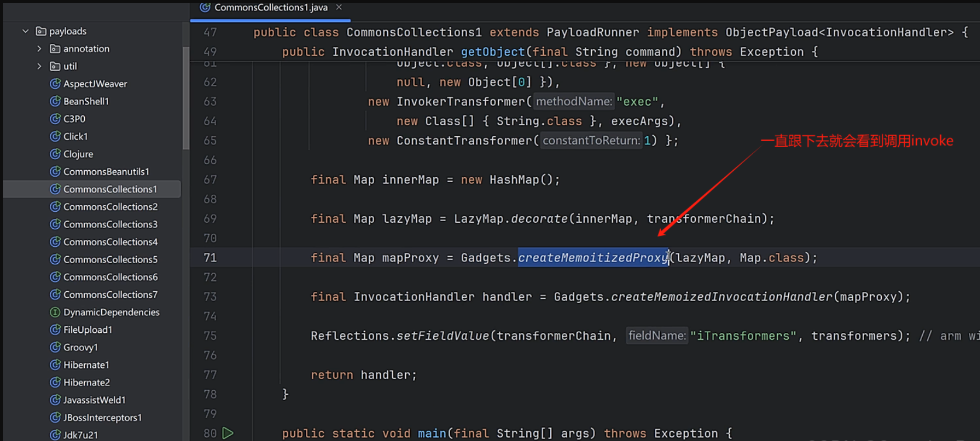Expand the util folder chevron
Screen dimensions: 980x441
(x=39, y=66)
